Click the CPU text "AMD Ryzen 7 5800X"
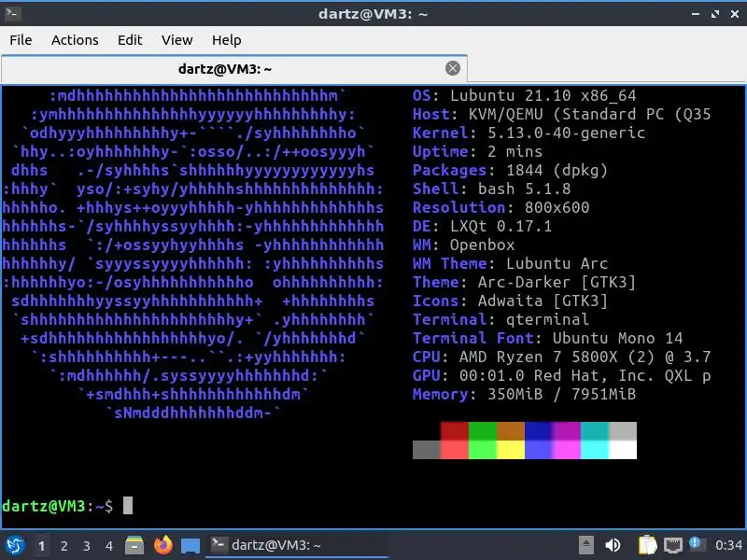This screenshot has height=560, width=747. (539, 357)
